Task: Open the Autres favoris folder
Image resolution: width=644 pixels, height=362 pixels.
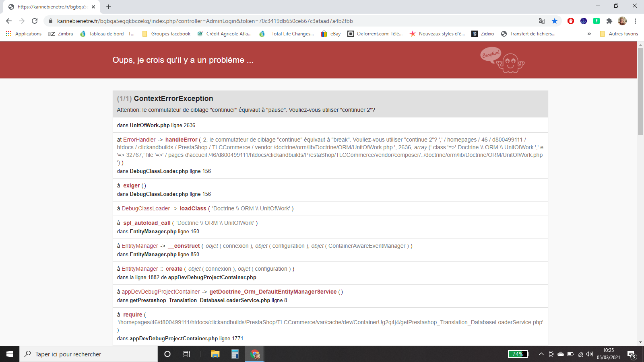Action: 619,34
